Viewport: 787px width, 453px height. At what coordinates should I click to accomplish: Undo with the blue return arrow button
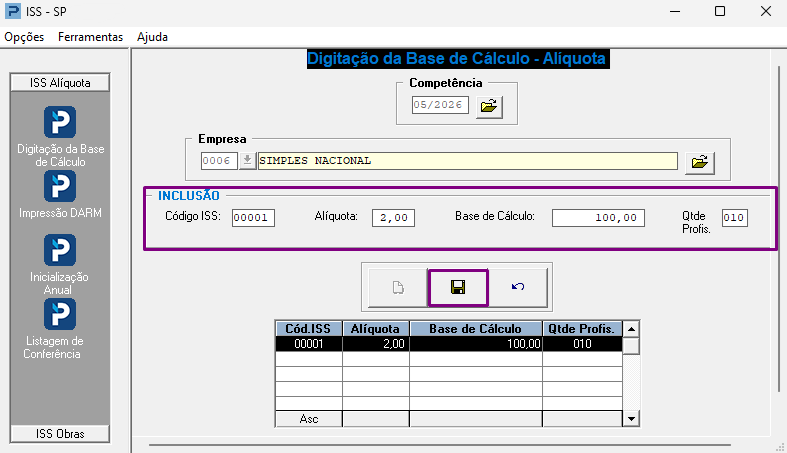tap(518, 287)
